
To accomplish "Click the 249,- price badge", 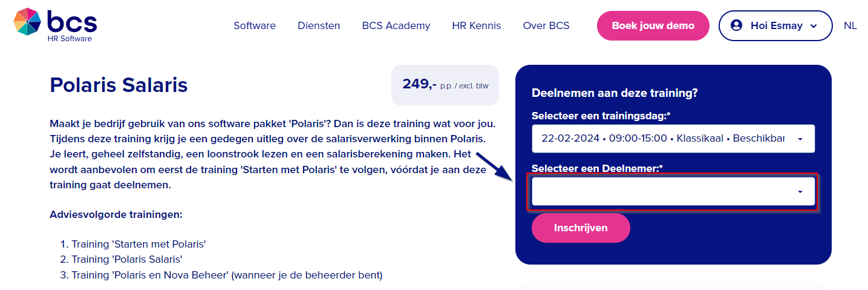I will (445, 85).
